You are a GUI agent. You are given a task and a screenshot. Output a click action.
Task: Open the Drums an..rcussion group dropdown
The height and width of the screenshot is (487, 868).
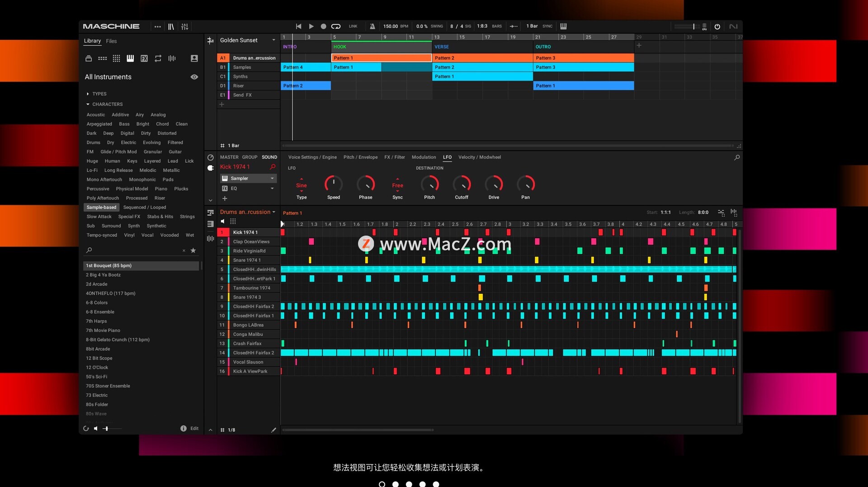pos(248,212)
